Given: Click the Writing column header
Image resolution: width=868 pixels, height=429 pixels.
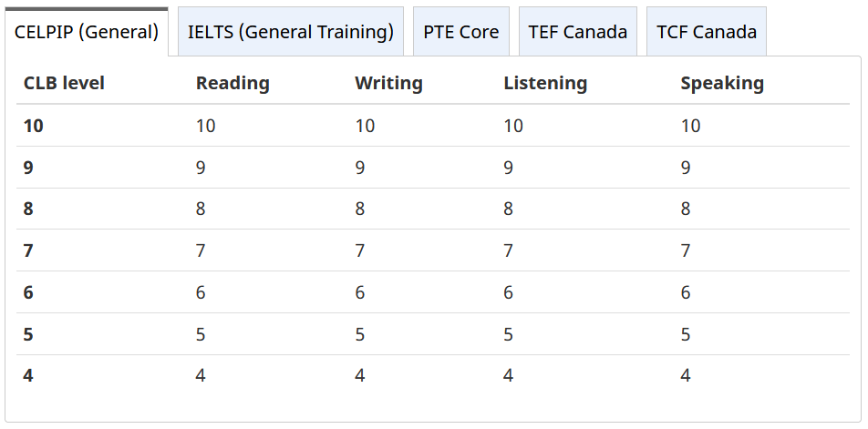Looking at the screenshot, I should [388, 83].
